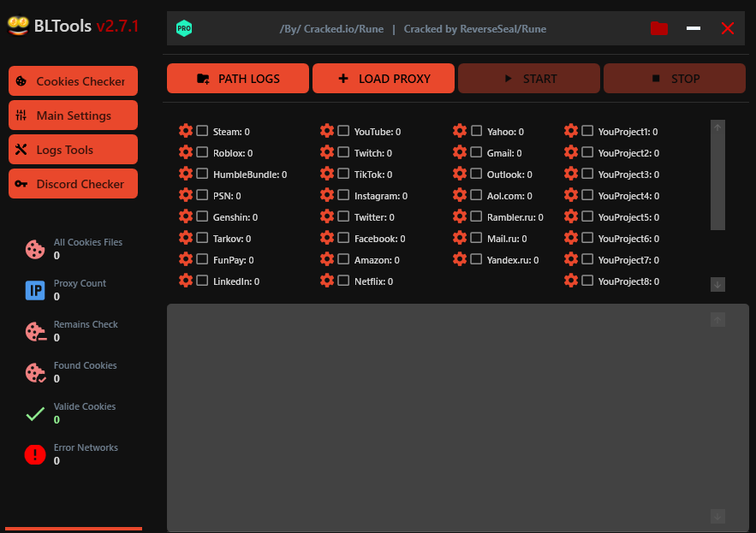Click the gear icon beside Instagram
Viewport: 756px width, 533px height.
(x=327, y=195)
